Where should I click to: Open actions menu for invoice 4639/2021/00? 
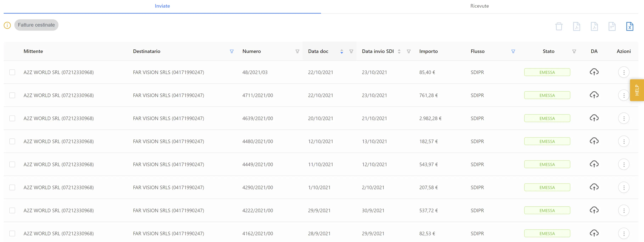pyautogui.click(x=623, y=118)
